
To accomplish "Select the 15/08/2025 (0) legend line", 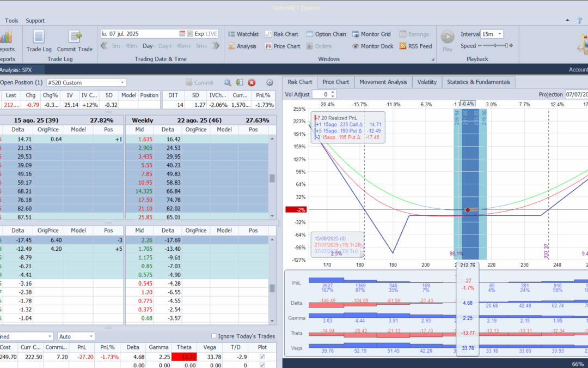I will (x=330, y=238).
